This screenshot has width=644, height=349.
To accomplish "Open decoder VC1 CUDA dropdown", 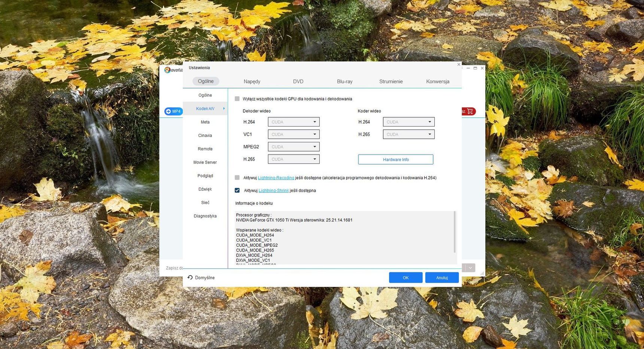I will [x=294, y=134].
